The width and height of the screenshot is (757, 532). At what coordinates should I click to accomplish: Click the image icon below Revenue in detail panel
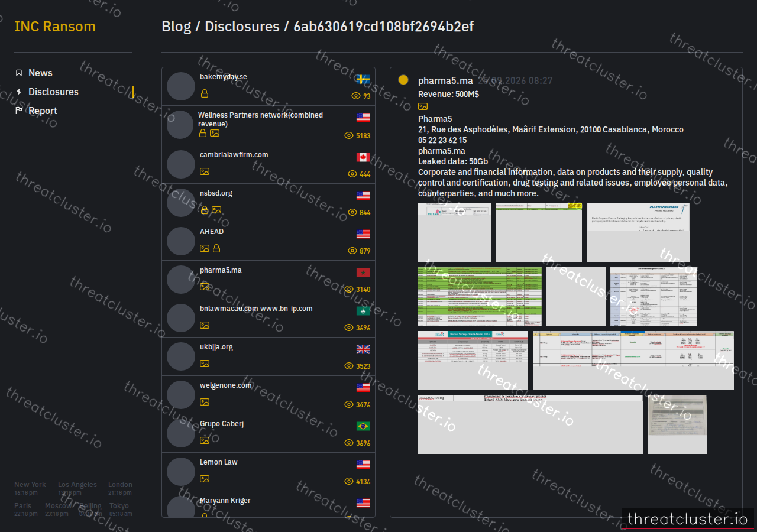(x=423, y=106)
